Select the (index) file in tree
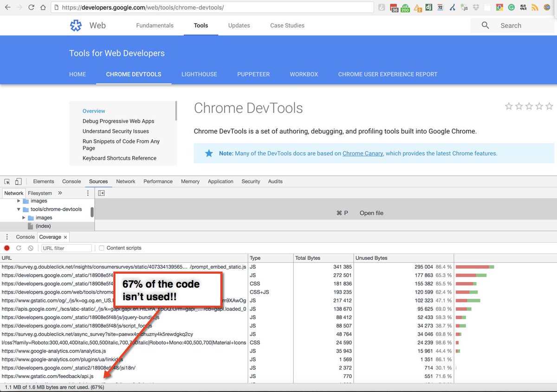The image size is (557, 392). point(43,226)
